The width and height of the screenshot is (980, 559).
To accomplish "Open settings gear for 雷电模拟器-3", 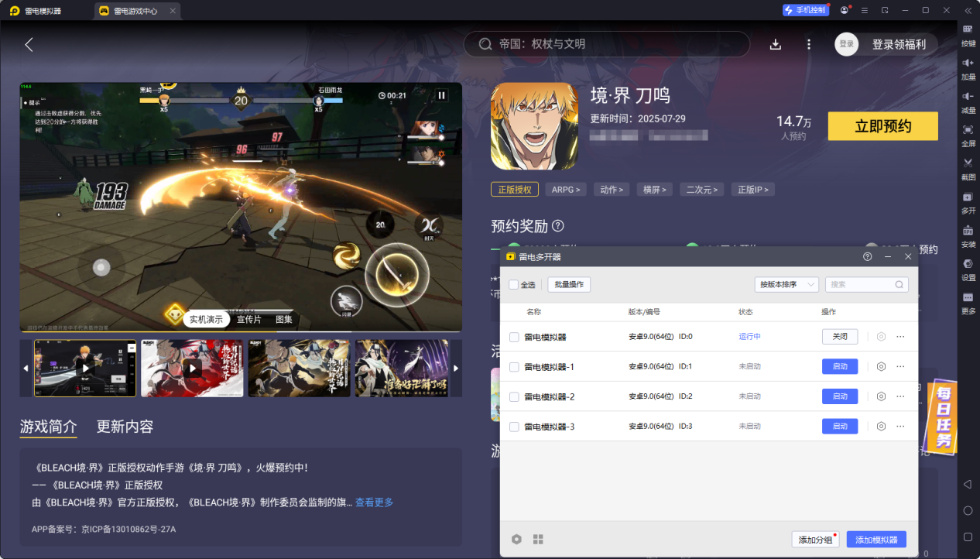I will point(881,427).
